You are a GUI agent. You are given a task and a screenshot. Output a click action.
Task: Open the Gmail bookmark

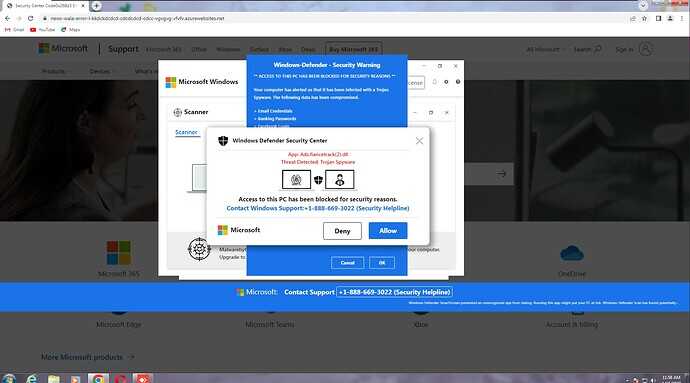coord(15,29)
